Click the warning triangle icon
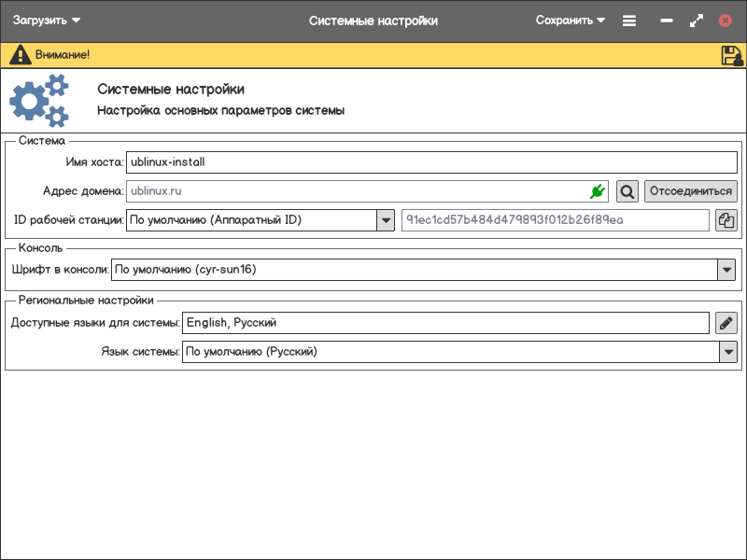Screen dimensions: 747x560 pyautogui.click(x=20, y=55)
